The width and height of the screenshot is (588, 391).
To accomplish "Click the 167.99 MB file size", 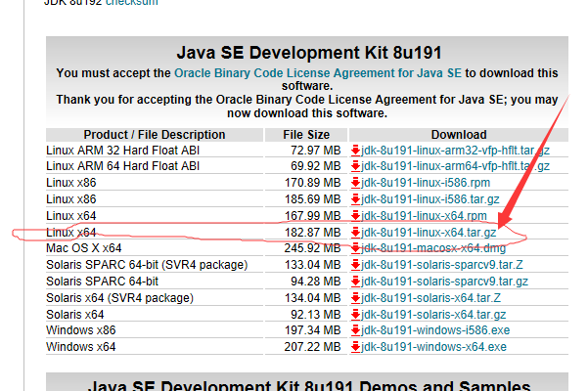I will tap(313, 216).
